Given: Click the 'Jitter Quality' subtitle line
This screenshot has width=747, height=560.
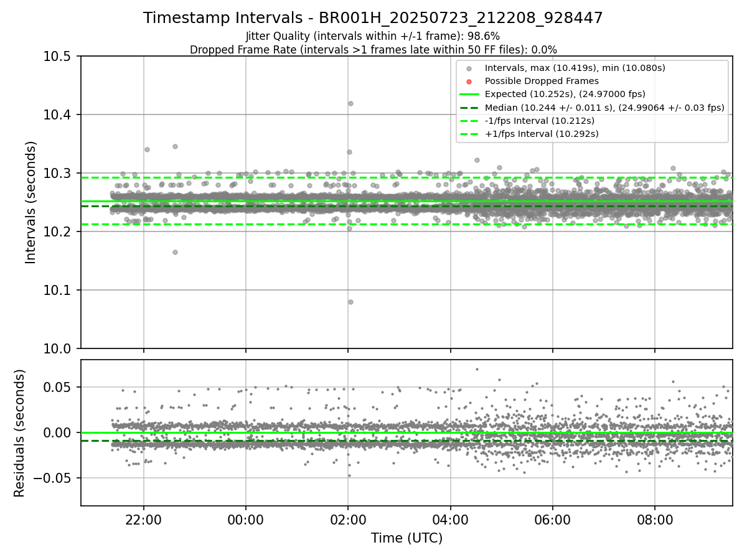Looking at the screenshot, I should (x=373, y=36).
